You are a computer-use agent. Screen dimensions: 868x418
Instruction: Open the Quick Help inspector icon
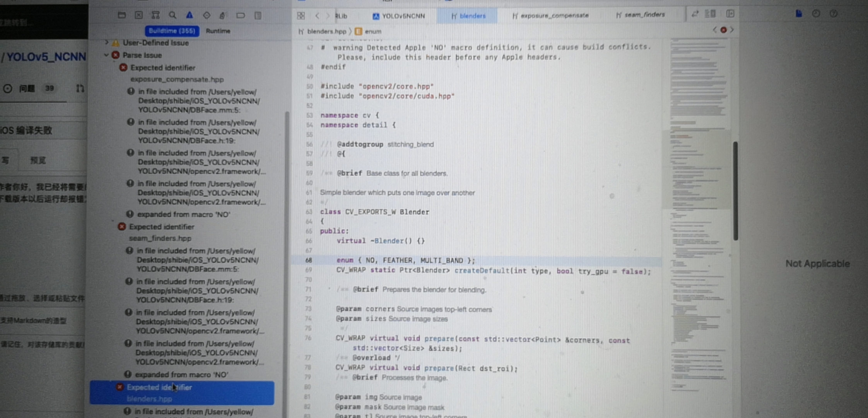click(x=833, y=14)
